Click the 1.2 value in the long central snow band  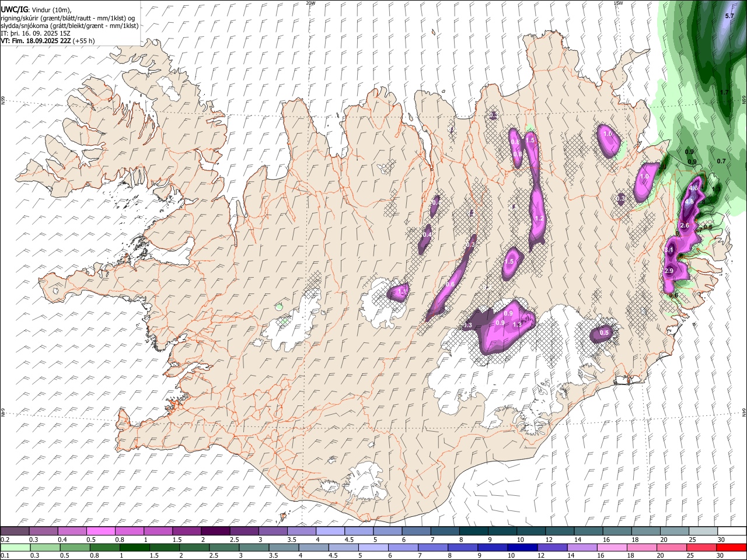click(539, 219)
